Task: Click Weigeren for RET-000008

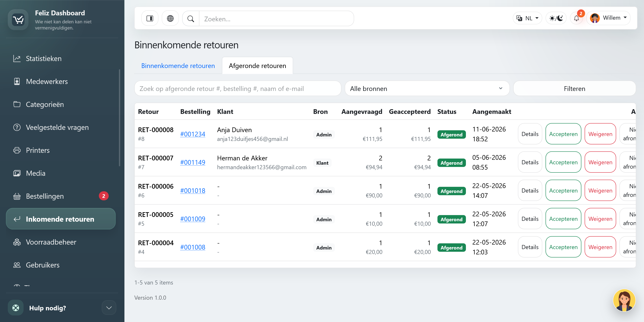Action: (x=600, y=134)
